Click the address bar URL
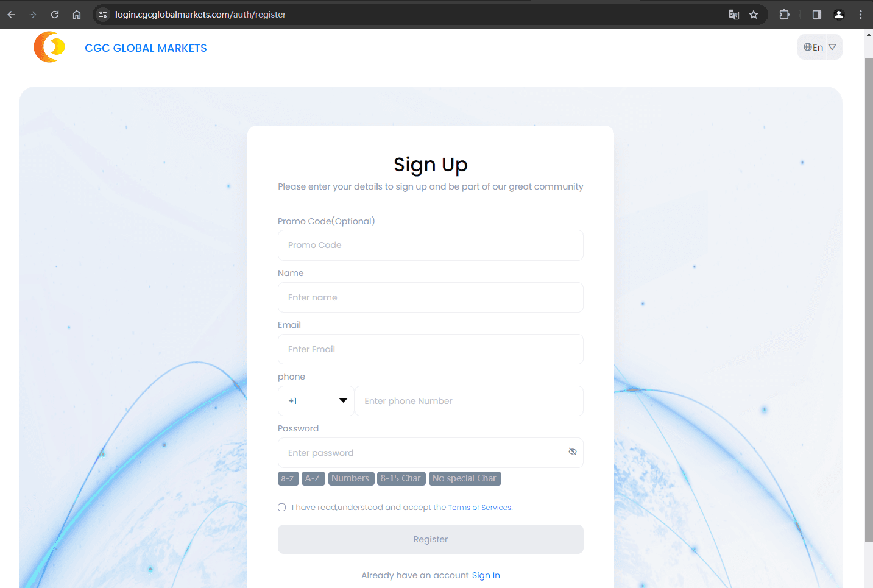 point(200,15)
